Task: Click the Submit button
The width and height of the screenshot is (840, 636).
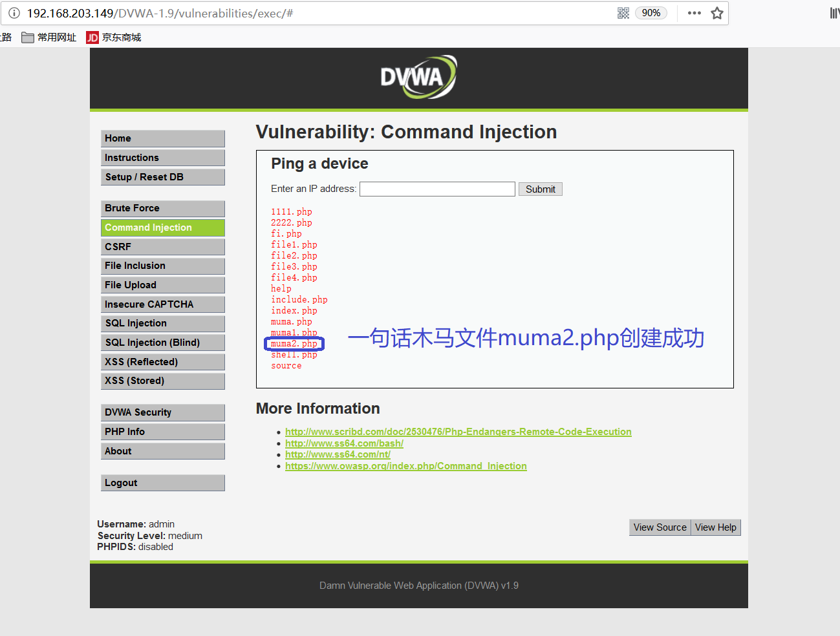Action: pos(540,189)
